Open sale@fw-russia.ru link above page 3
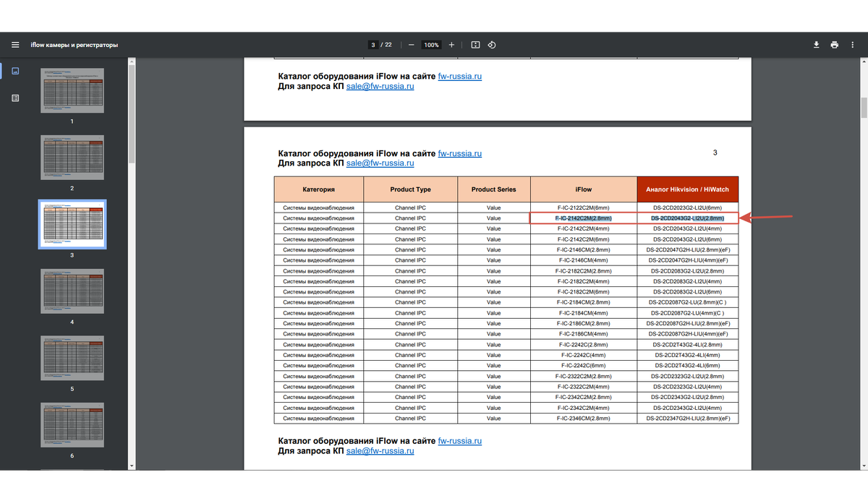Viewport: 868px width, 488px height. point(380,86)
